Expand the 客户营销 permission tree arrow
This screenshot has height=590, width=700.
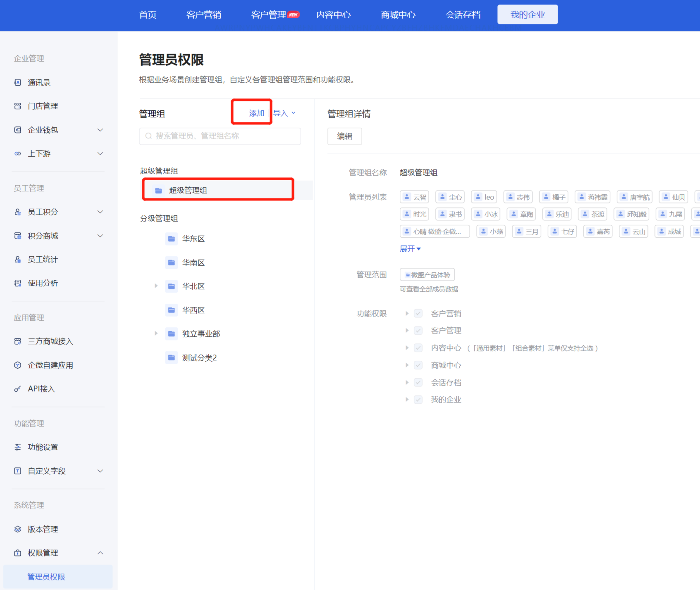[407, 313]
